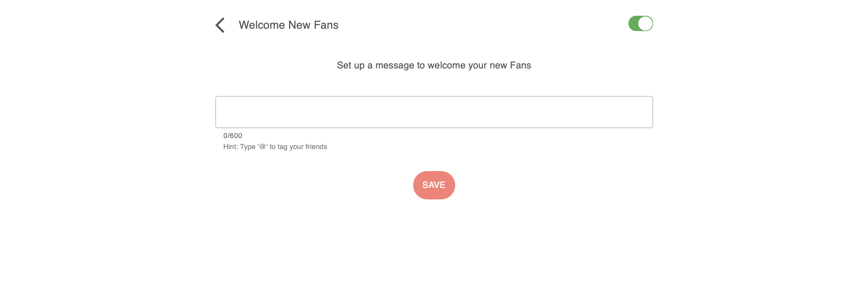This screenshot has height=306, width=868.
Task: Select the left-pointing chevron beside the title
Action: [x=220, y=25]
